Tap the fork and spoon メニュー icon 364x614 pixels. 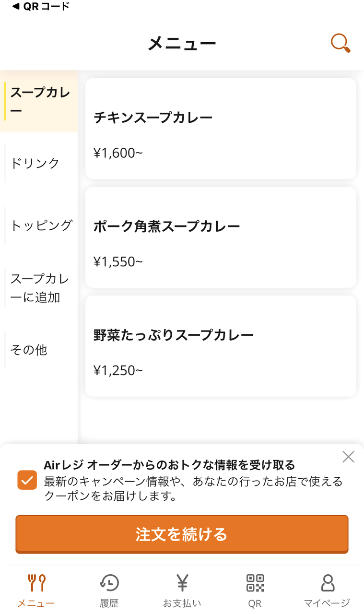pyautogui.click(x=36, y=583)
